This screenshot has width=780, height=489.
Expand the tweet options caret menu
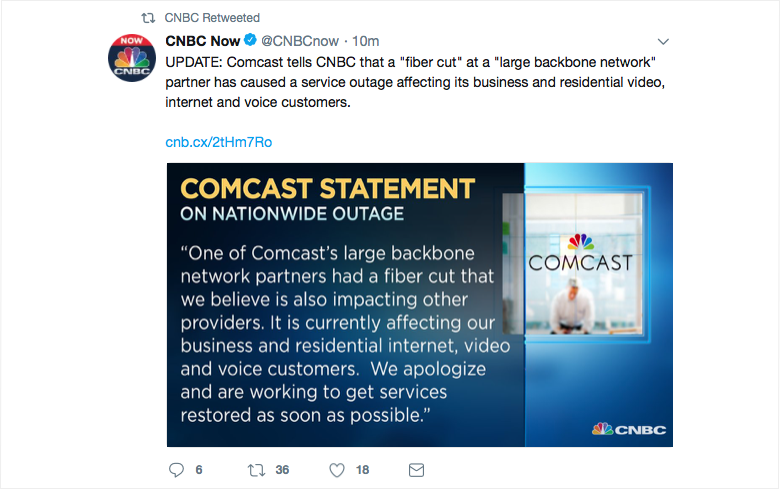tap(661, 41)
